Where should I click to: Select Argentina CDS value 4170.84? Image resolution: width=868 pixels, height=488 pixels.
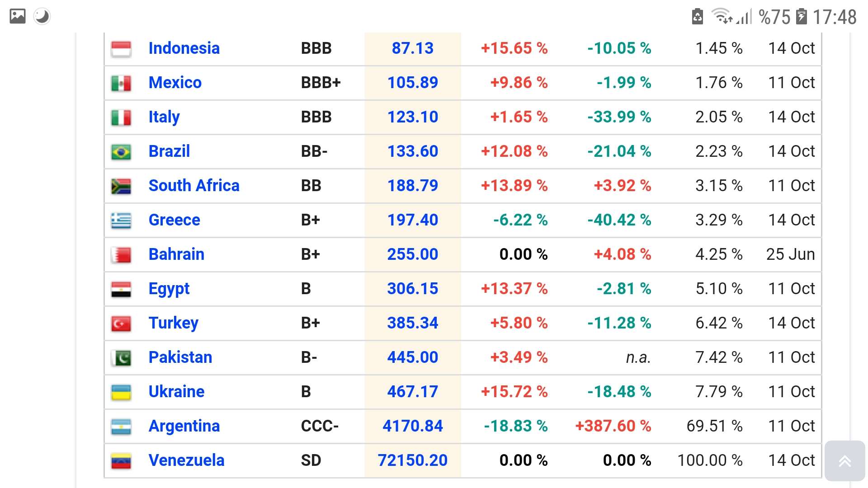[412, 426]
